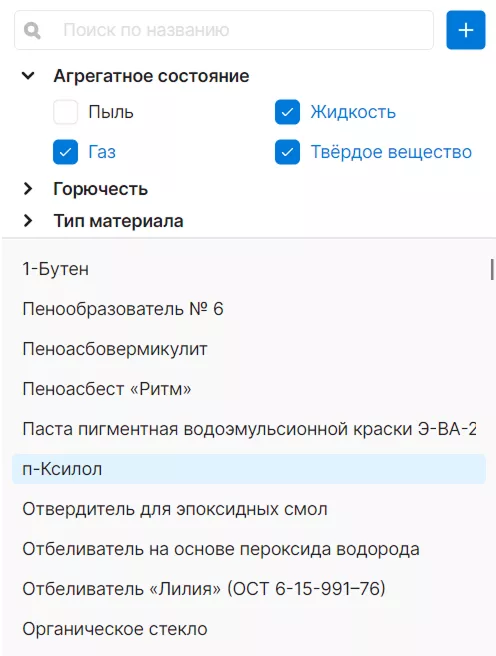Select Паста пигментная водоэмульсионной краски item

tap(249, 429)
